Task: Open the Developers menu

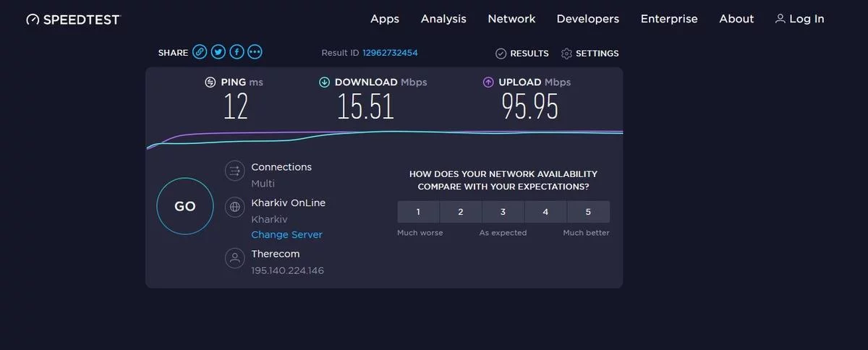Action: pos(588,19)
